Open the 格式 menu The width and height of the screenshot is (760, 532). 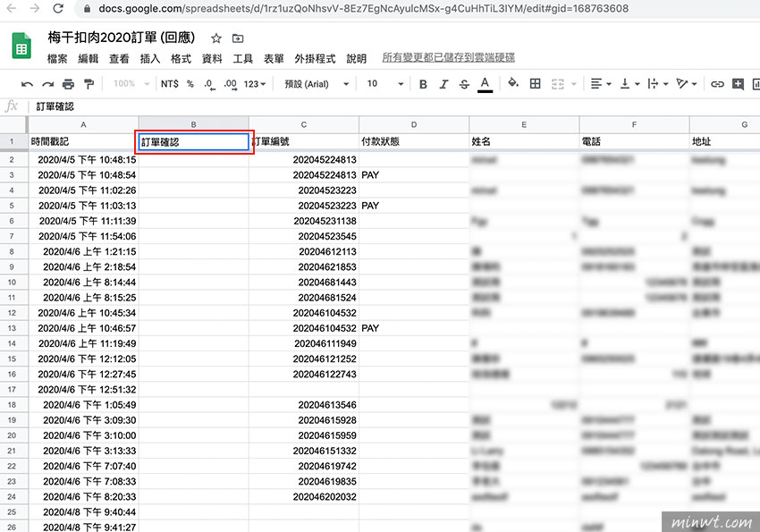click(181, 59)
